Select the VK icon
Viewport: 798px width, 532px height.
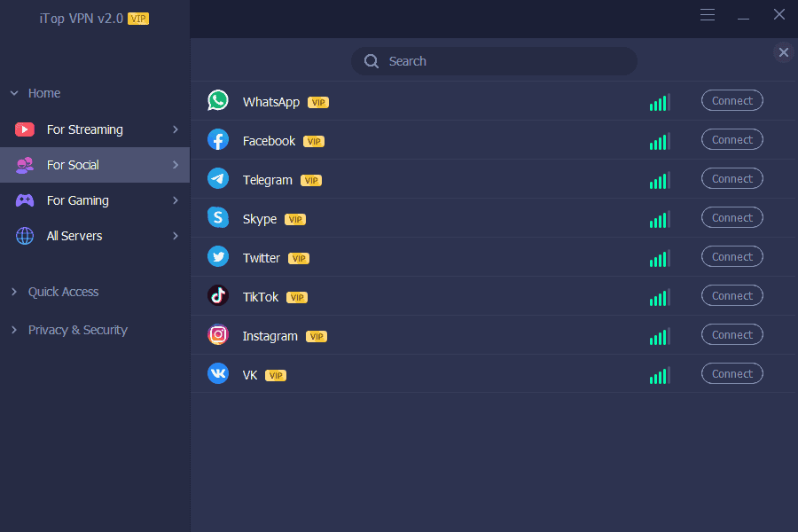tap(217, 373)
